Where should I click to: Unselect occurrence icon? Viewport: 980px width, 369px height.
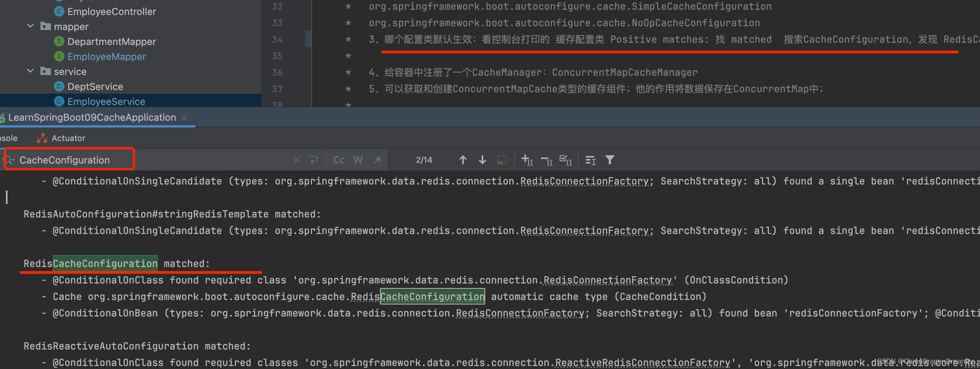[x=547, y=161]
